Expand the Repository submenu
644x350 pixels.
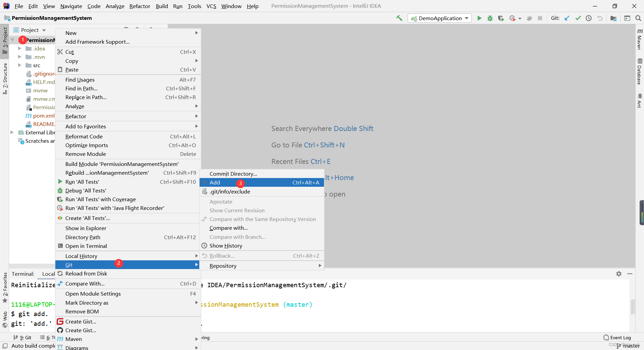[262, 266]
